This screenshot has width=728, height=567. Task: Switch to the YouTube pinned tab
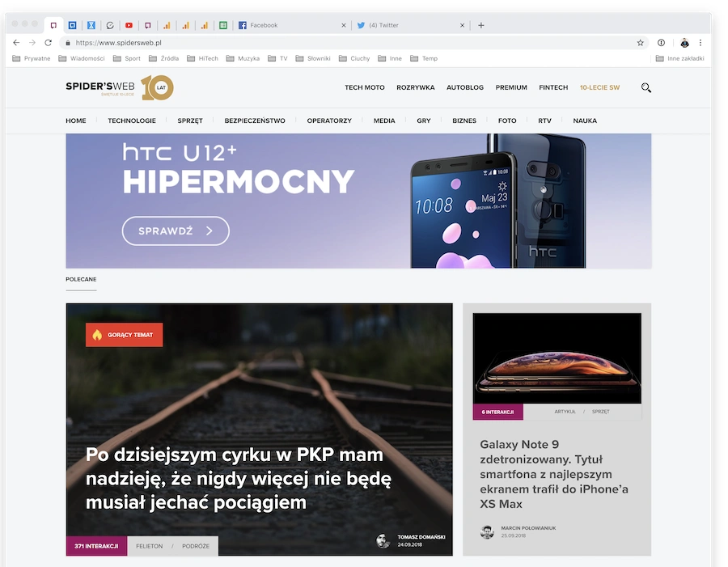pyautogui.click(x=129, y=26)
